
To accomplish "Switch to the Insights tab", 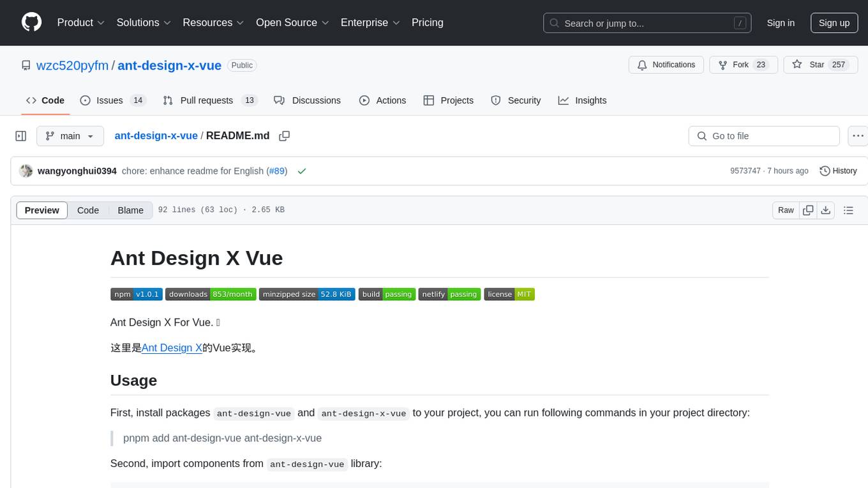I will 582,100.
